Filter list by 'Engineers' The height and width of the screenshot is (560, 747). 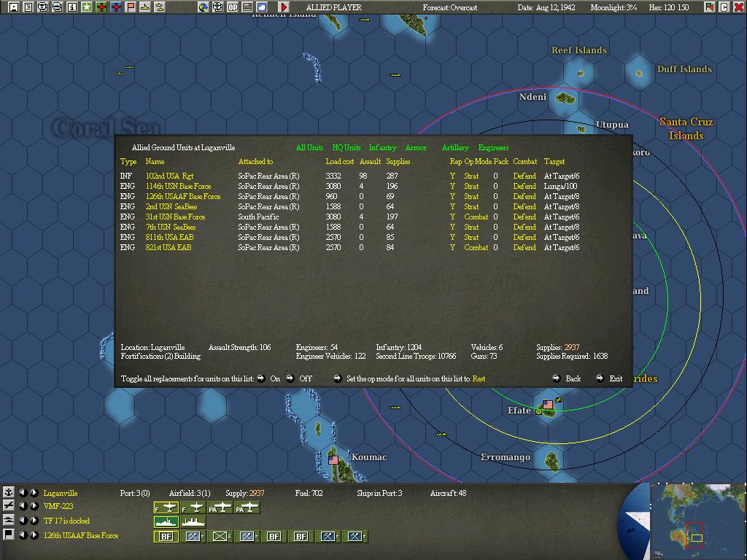click(493, 147)
